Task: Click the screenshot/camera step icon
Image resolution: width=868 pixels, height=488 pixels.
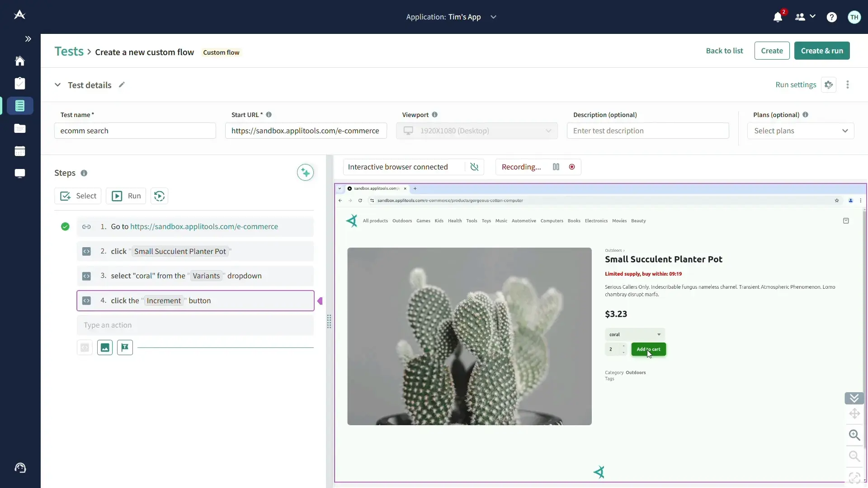Action: [105, 347]
